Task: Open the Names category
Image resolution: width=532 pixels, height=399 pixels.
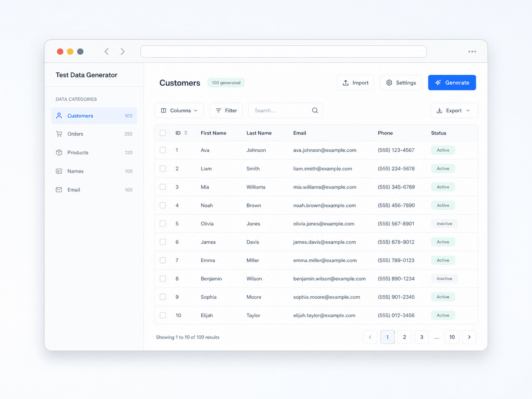Action: coord(94,171)
